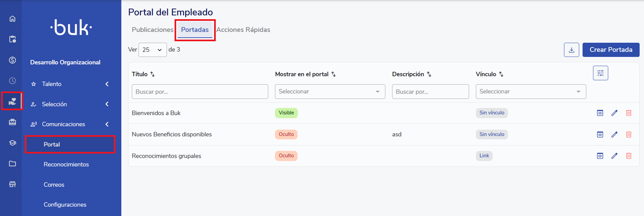Open the Mostrar en el portal filter dropdown

(330, 91)
